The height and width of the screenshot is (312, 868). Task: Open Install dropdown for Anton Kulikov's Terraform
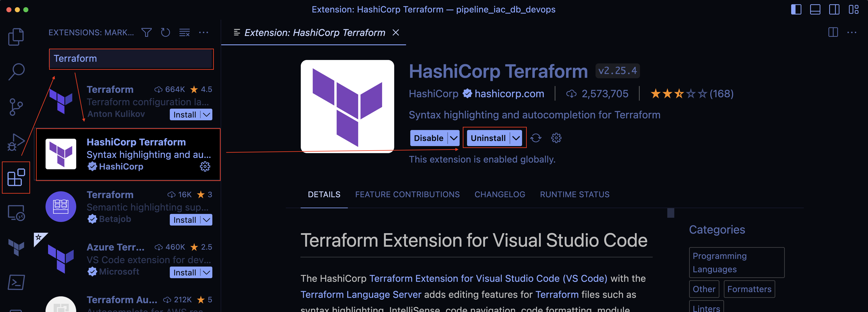click(207, 114)
